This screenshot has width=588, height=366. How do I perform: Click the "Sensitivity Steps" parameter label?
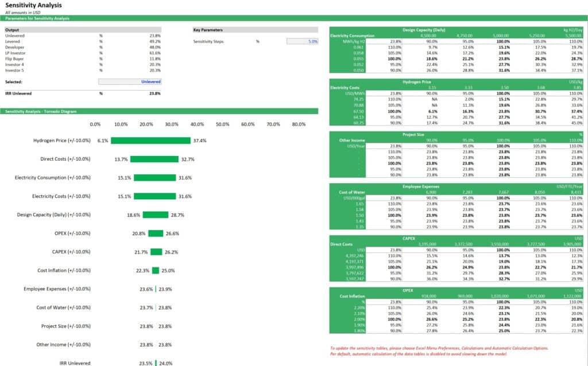208,41
